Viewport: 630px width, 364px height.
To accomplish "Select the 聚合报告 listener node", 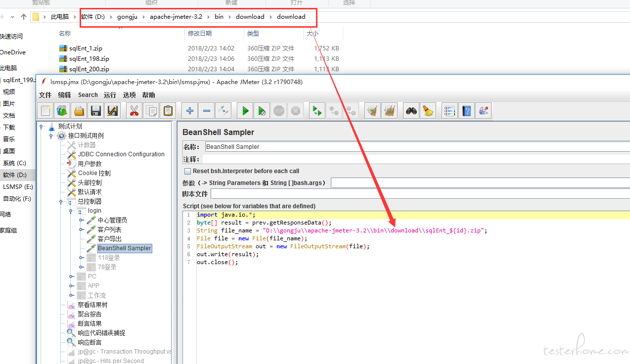I will click(x=90, y=314).
